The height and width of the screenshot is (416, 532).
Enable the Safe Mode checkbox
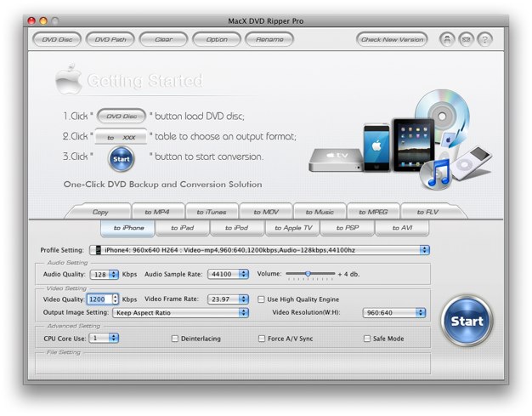click(367, 339)
